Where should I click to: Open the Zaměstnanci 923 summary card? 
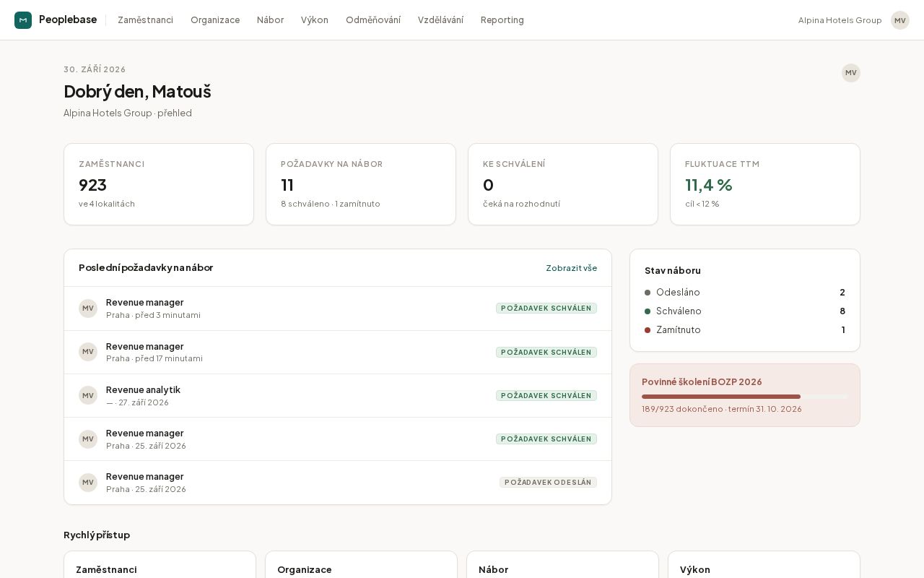click(x=159, y=184)
